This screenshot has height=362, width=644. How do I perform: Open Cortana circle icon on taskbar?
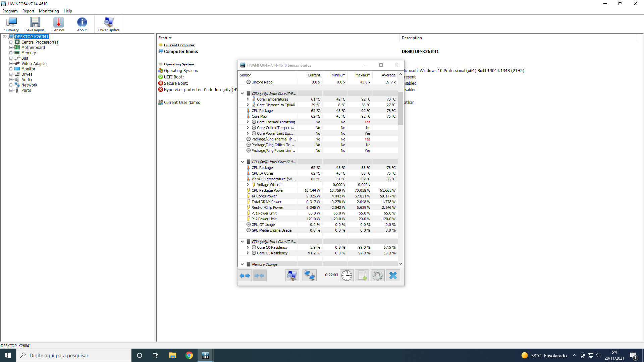point(140,355)
